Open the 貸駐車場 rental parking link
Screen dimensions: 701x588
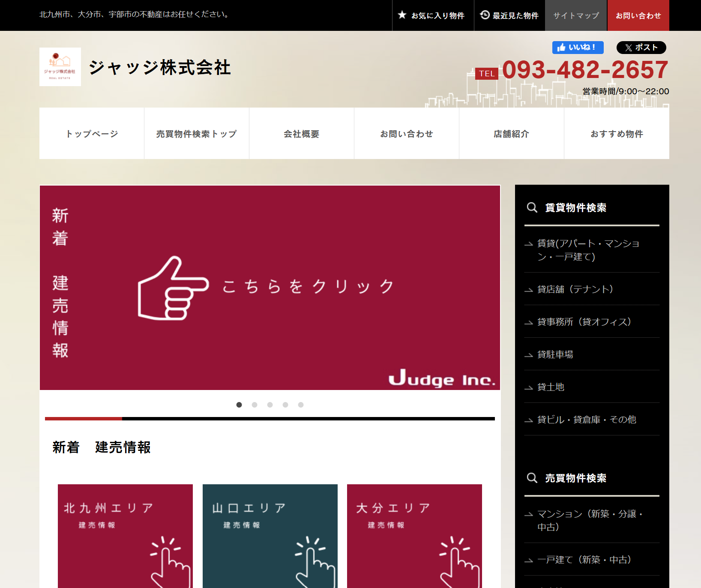555,354
